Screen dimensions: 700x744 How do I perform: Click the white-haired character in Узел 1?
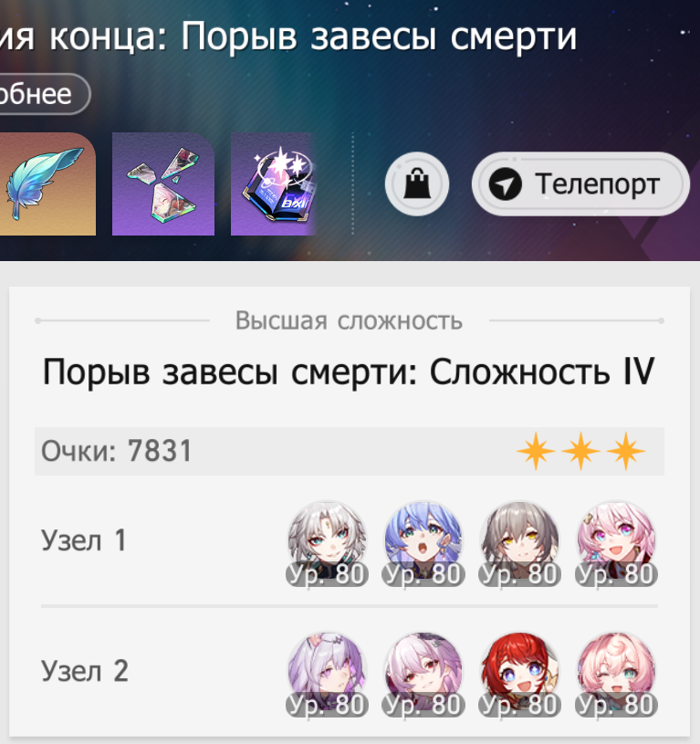click(x=328, y=543)
